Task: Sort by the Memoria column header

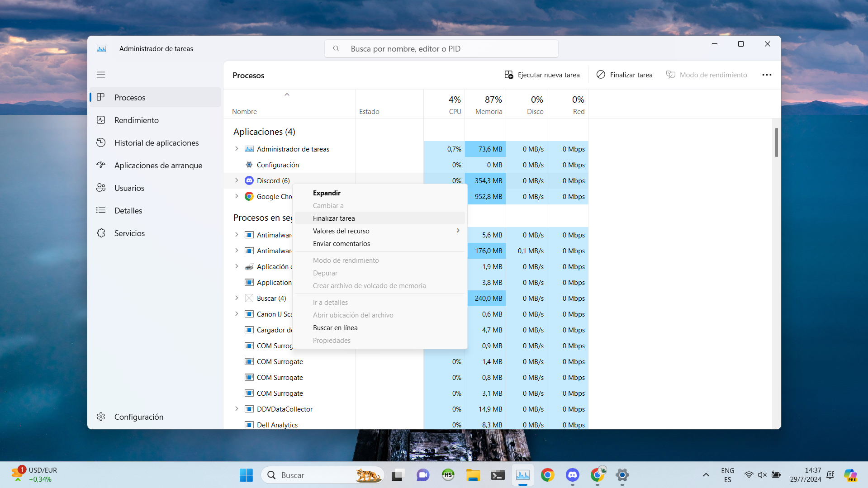Action: (485, 104)
